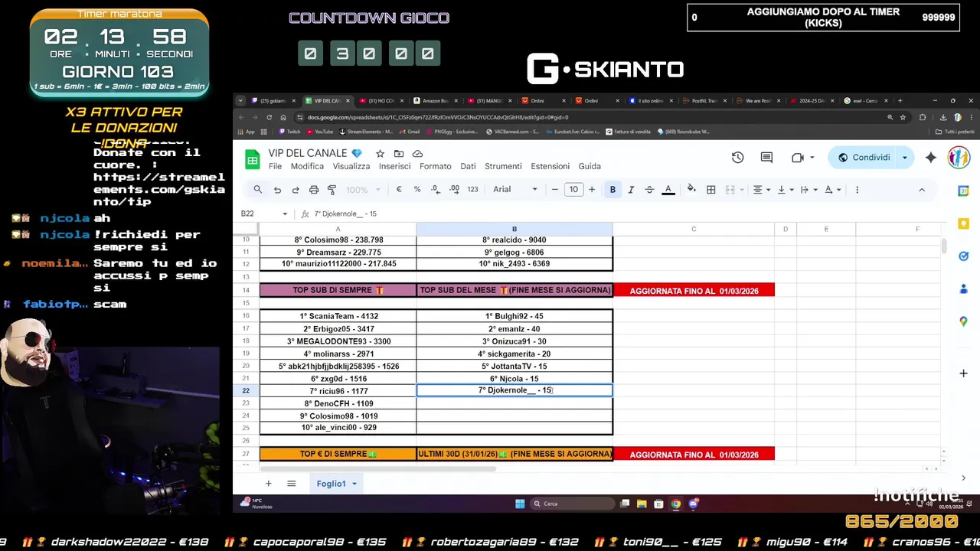Open the Modifica menu
The height and width of the screenshot is (551, 980).
(x=307, y=166)
